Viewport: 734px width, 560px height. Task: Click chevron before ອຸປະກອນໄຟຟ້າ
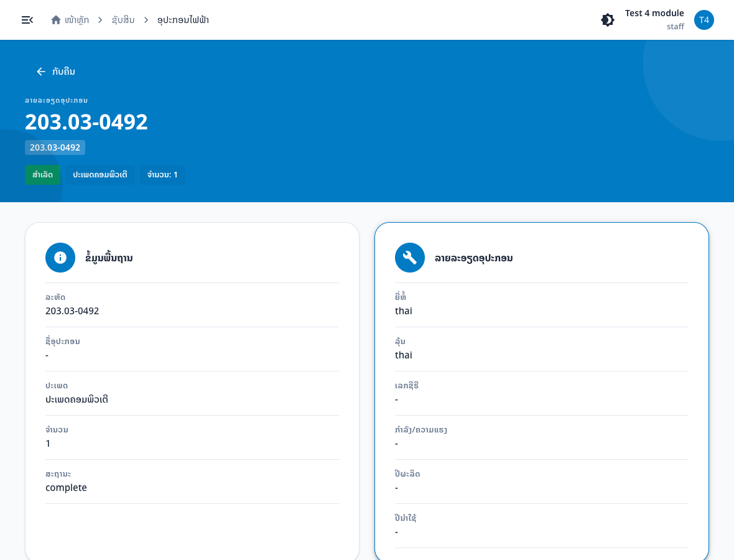(146, 20)
